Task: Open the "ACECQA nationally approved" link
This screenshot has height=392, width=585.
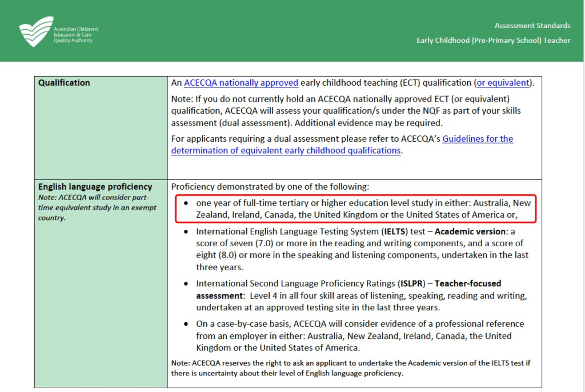Action: [x=241, y=82]
